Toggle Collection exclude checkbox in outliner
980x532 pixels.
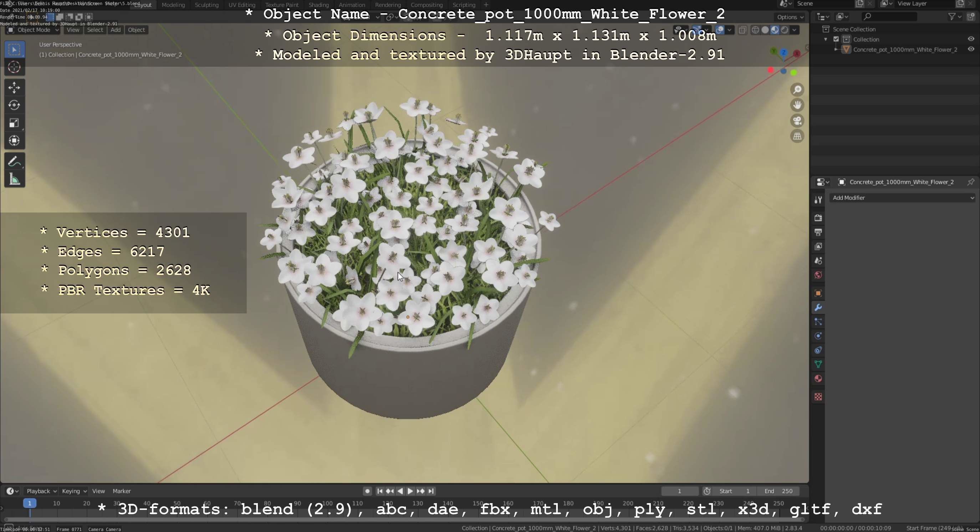click(x=836, y=39)
